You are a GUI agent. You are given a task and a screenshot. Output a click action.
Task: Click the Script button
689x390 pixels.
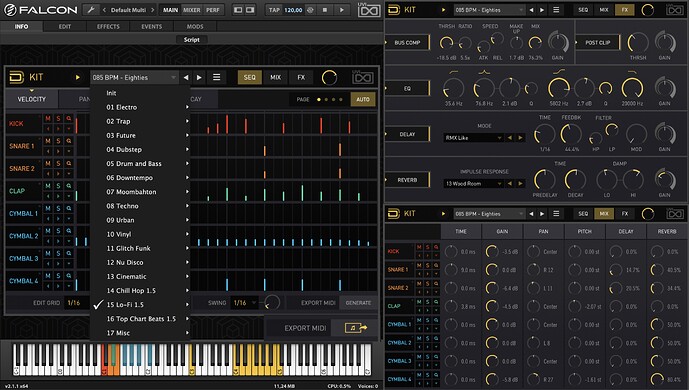(x=192, y=40)
